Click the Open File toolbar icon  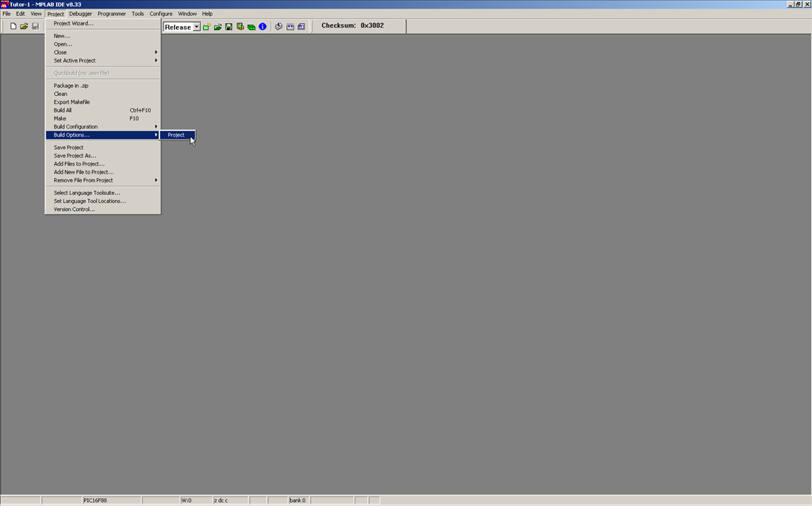(24, 27)
